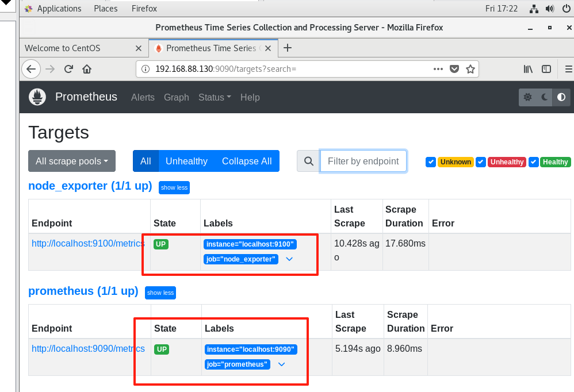Click the 17.680ms scrape duration value
The width and height of the screenshot is (574, 392).
[405, 244]
